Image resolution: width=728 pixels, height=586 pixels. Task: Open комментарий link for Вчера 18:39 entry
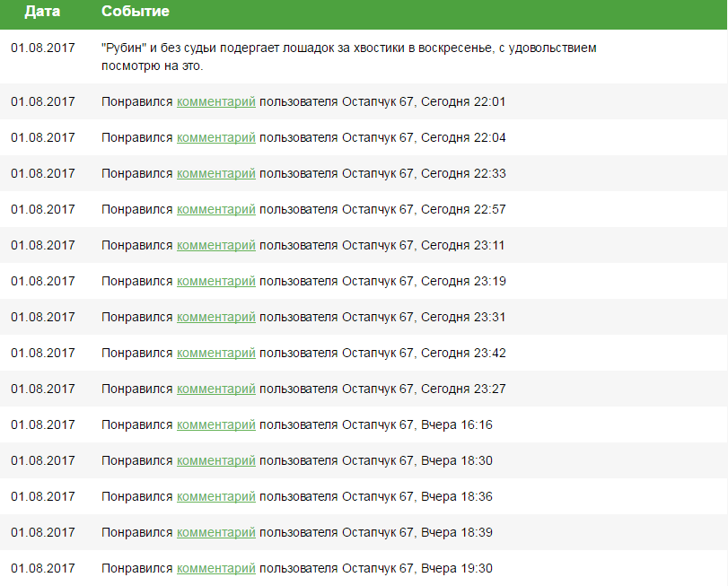pyautogui.click(x=216, y=532)
